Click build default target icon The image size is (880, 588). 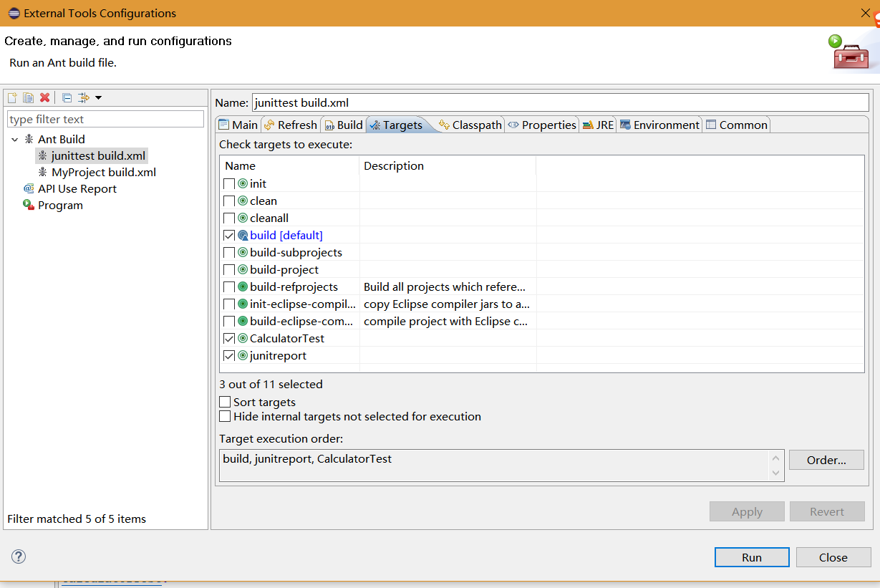click(243, 235)
